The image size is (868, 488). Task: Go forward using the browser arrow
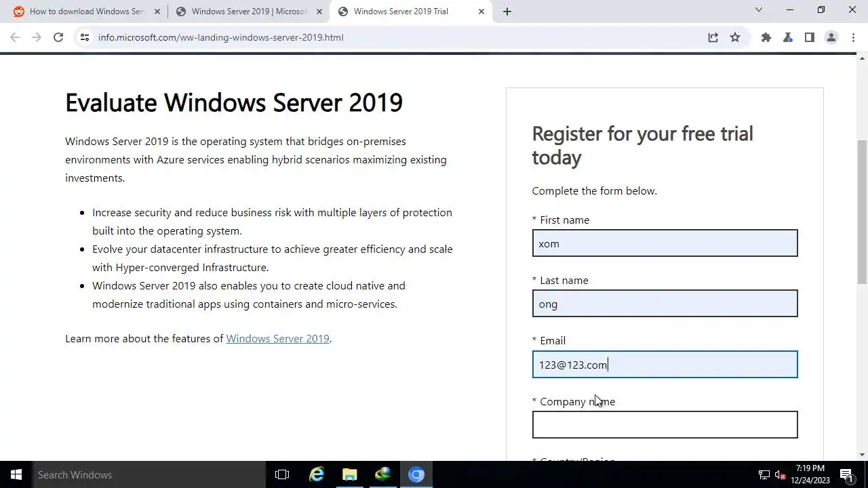click(x=37, y=37)
